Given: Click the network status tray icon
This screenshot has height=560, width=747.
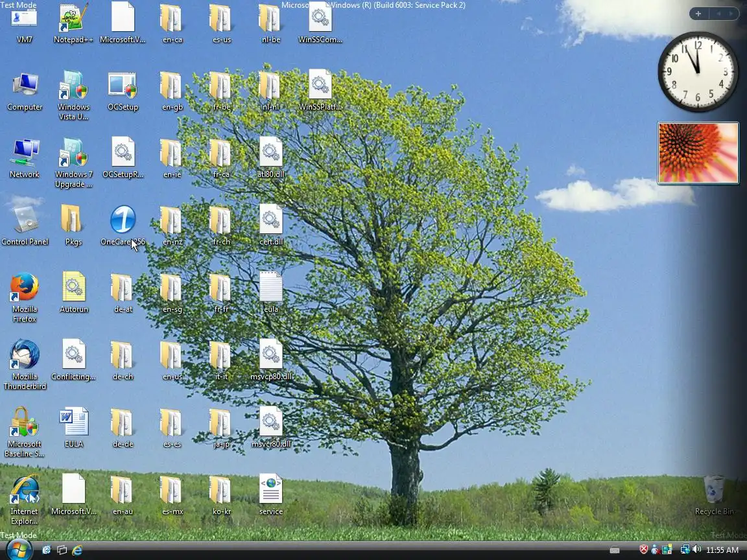Looking at the screenshot, I should (685, 550).
